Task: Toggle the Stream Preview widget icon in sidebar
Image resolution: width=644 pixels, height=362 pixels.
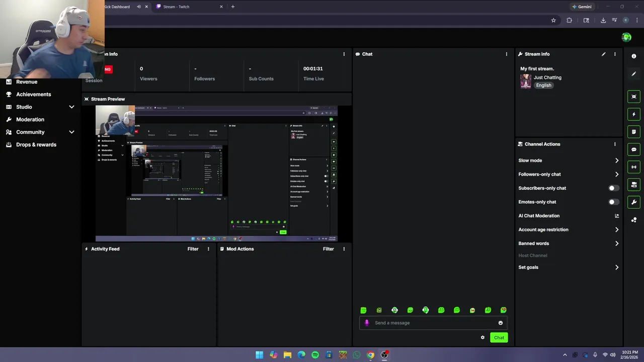Action: tap(634, 97)
